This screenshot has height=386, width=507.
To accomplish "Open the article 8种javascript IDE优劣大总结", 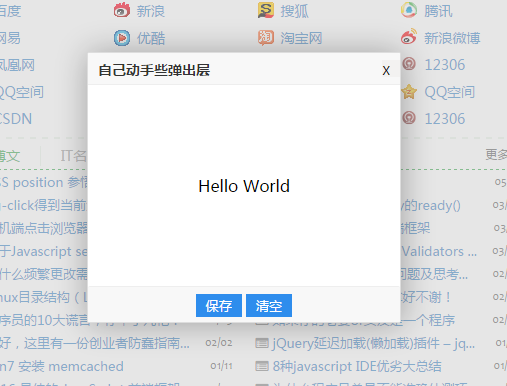I will pyautogui.click(x=357, y=366).
